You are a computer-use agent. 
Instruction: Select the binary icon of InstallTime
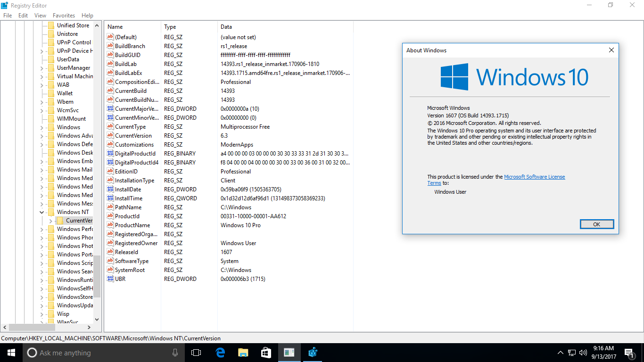(x=110, y=198)
